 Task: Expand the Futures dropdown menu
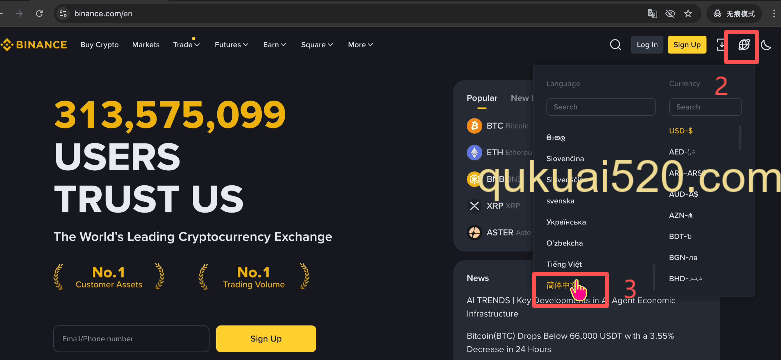[x=231, y=45]
